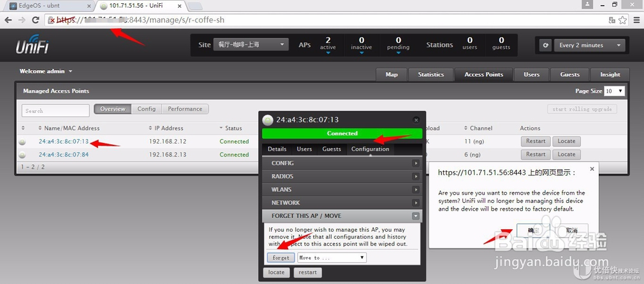The image size is (644, 284).
Task: Open the Configuration tab in device panel
Action: coord(370,149)
